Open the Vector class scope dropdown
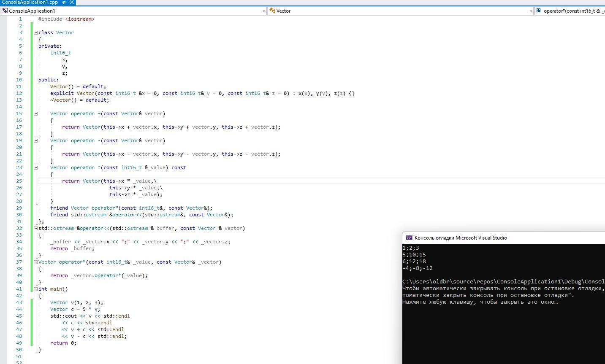The image size is (605, 364). pyautogui.click(x=401, y=11)
